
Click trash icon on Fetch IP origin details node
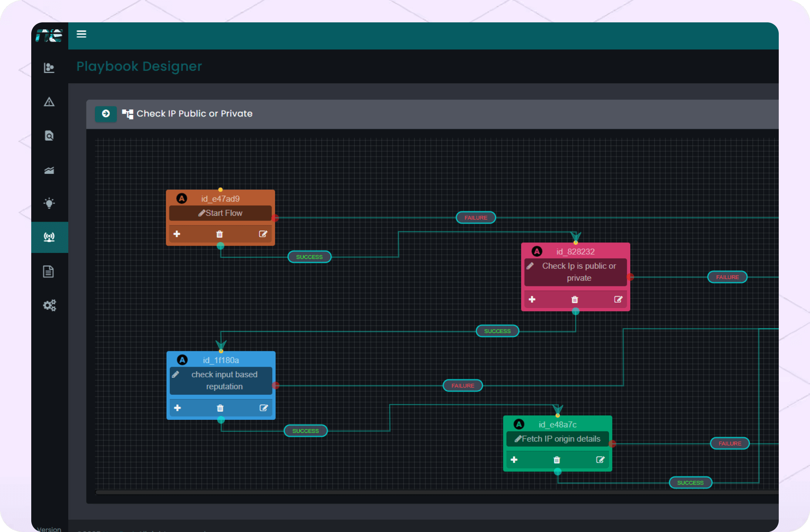point(557,460)
